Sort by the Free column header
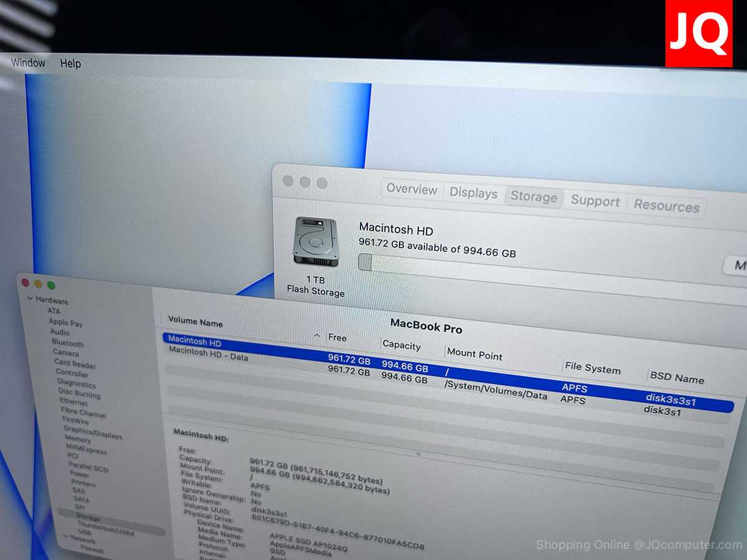The image size is (747, 560). click(337, 338)
